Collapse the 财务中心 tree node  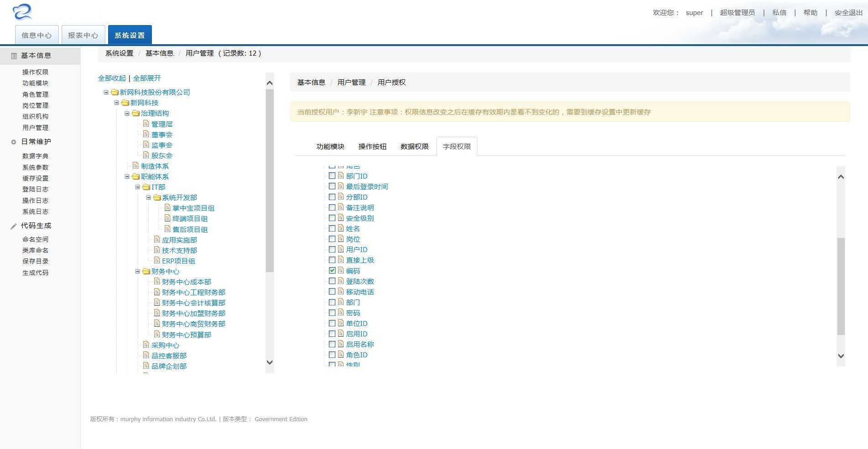(138, 272)
